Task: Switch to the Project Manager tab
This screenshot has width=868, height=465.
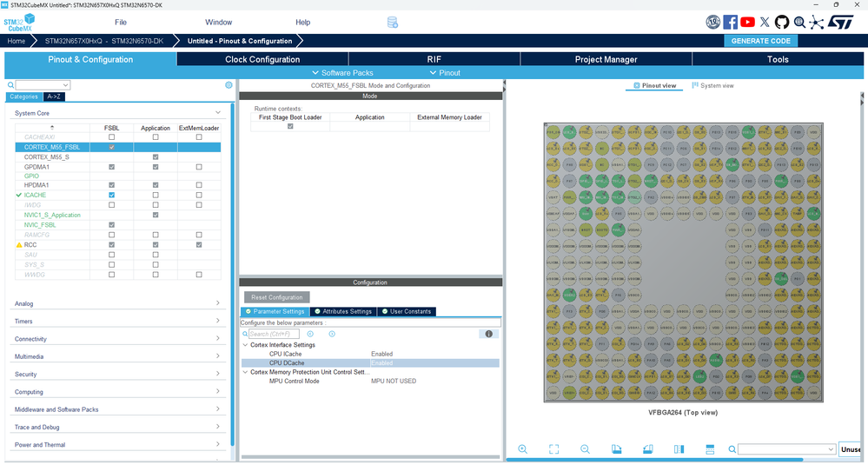Action: pyautogui.click(x=606, y=59)
